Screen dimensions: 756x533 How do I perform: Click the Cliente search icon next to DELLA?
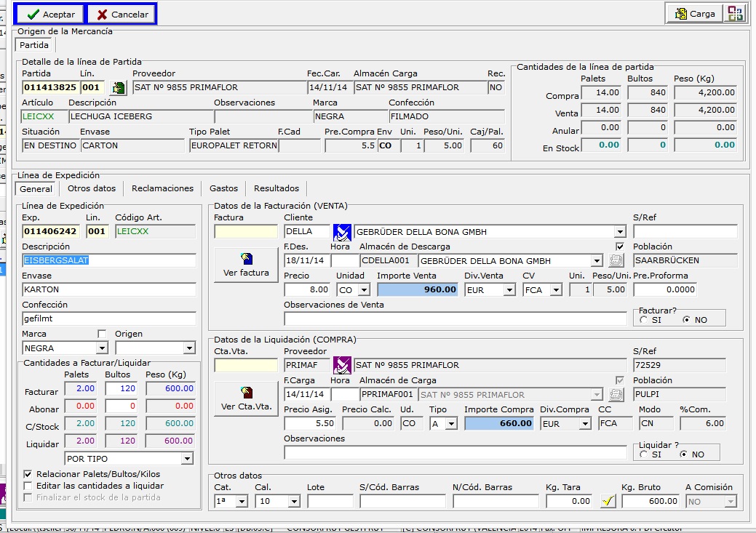[342, 232]
